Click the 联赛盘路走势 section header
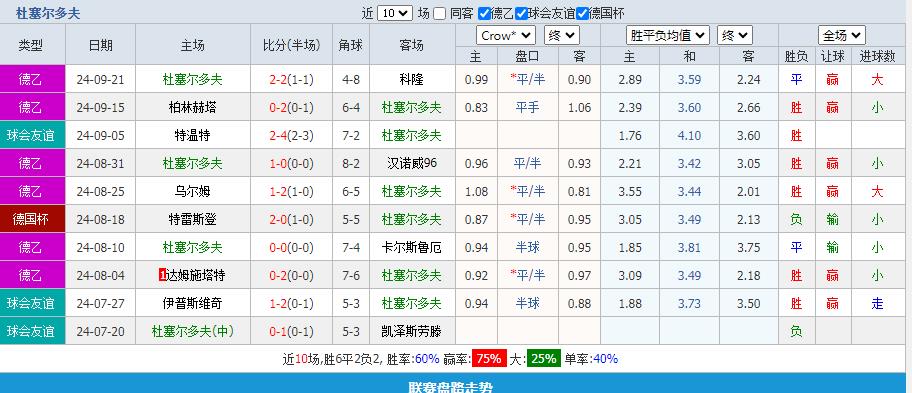Image resolution: width=912 pixels, height=393 pixels. (x=451, y=387)
